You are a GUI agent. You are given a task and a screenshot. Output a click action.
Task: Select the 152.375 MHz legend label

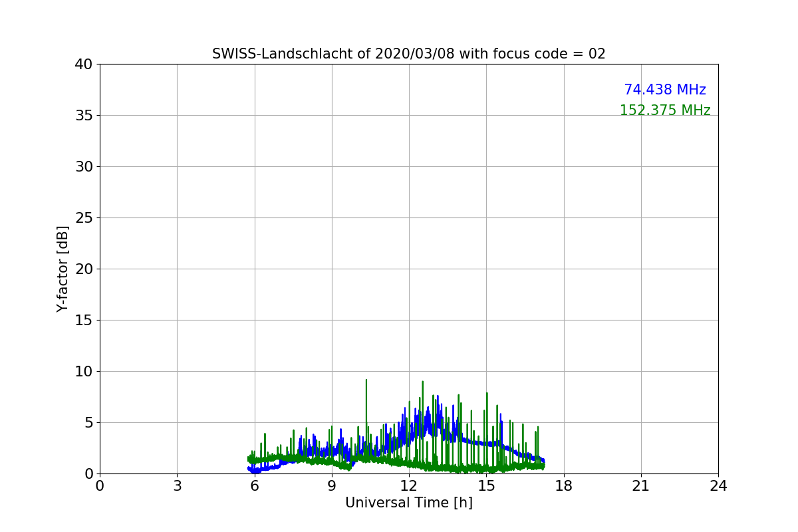(x=665, y=110)
